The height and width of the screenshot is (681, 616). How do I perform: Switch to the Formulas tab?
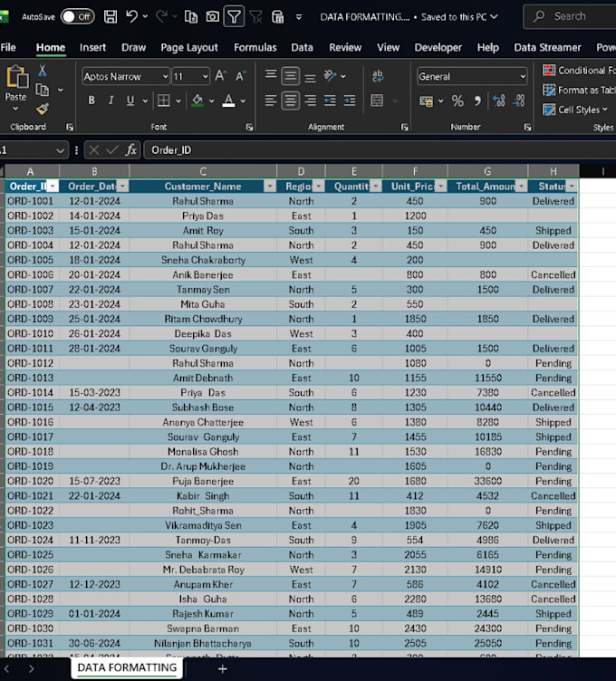(255, 47)
